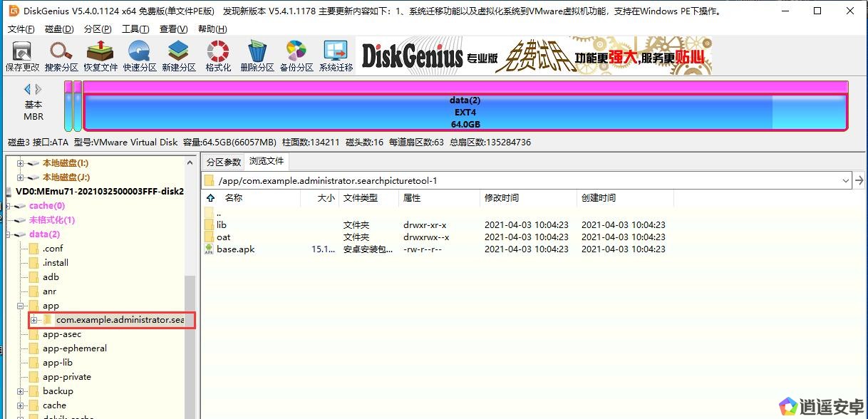Viewport: 868px width, 419px height.
Task: Open the path address bar dropdown
Action: click(846, 180)
